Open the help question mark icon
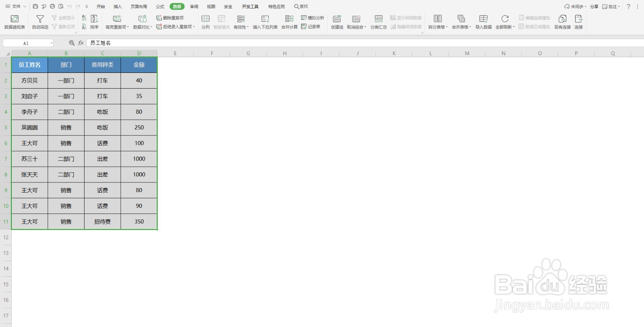The width and height of the screenshot is (644, 327). (628, 6)
